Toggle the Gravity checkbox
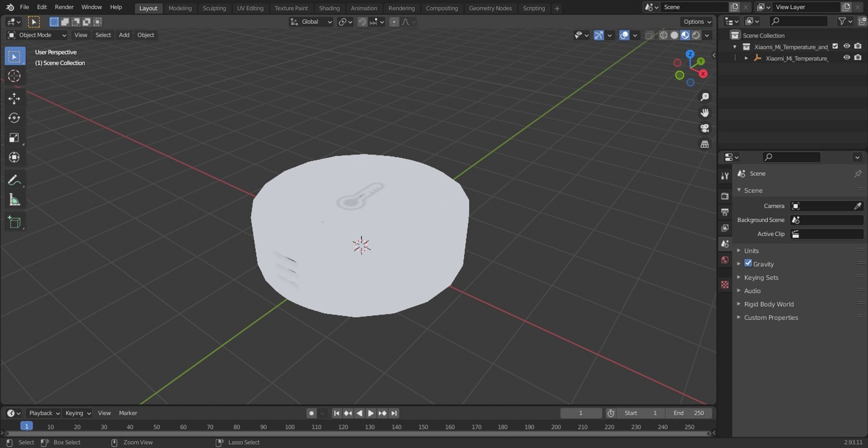 tap(748, 264)
